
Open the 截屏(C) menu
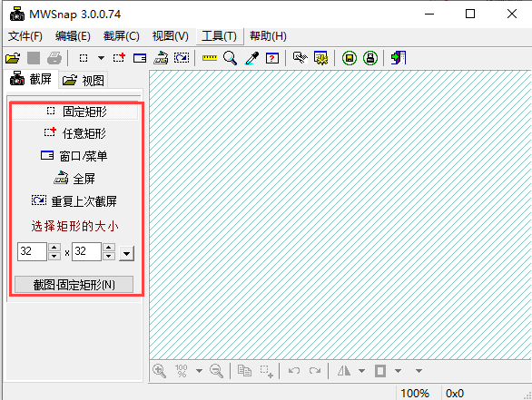click(122, 36)
